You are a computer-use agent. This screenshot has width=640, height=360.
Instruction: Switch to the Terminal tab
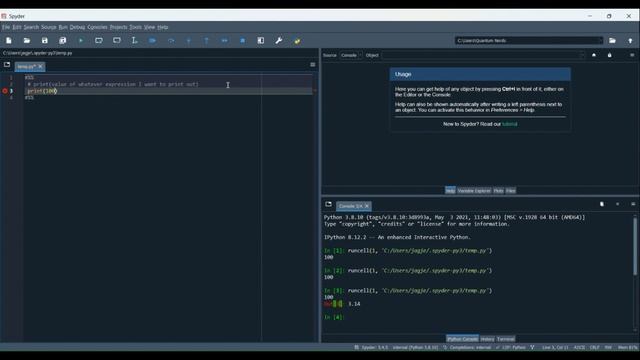(x=506, y=339)
